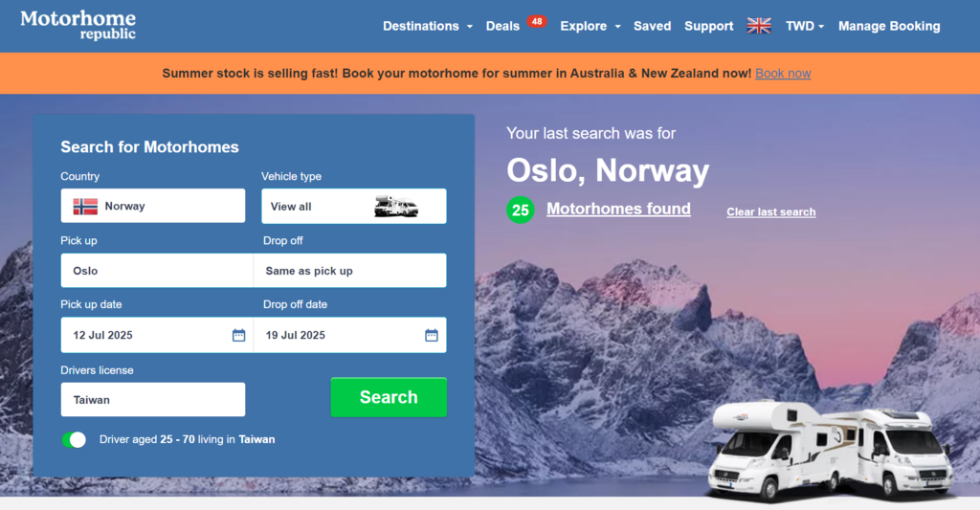Click the Norway flag in Country field
The height and width of the screenshot is (510, 980).
pyautogui.click(x=85, y=207)
